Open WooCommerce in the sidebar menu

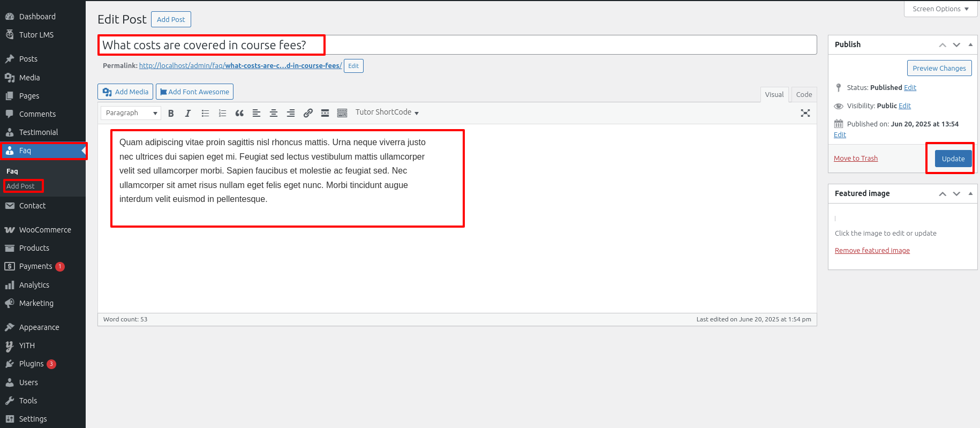(45, 230)
